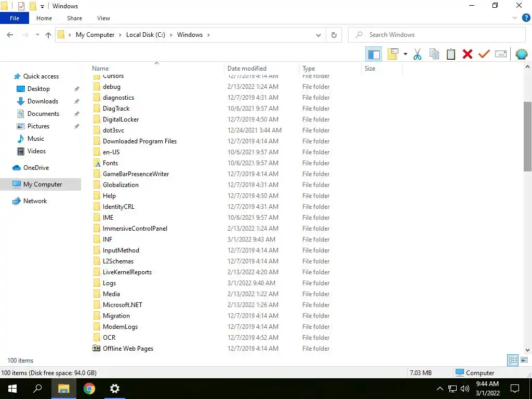
Task: Open address bar history dropdown
Action: tap(318, 35)
